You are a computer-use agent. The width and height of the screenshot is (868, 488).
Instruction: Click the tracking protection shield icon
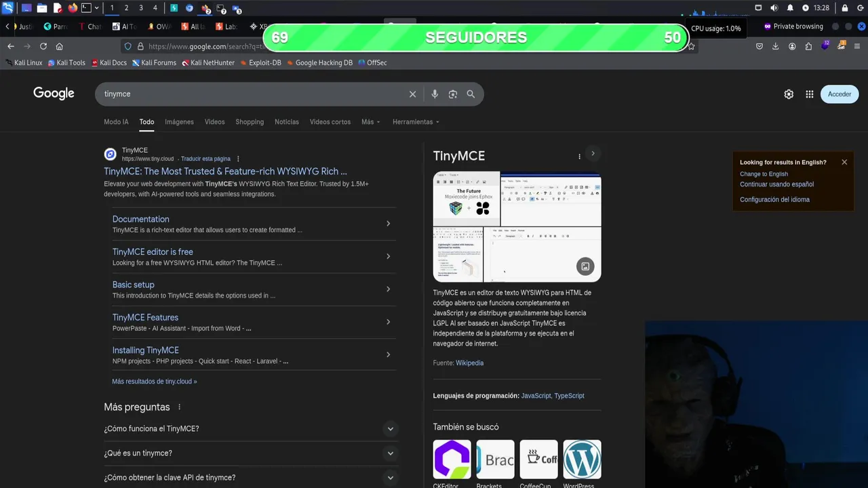[127, 46]
